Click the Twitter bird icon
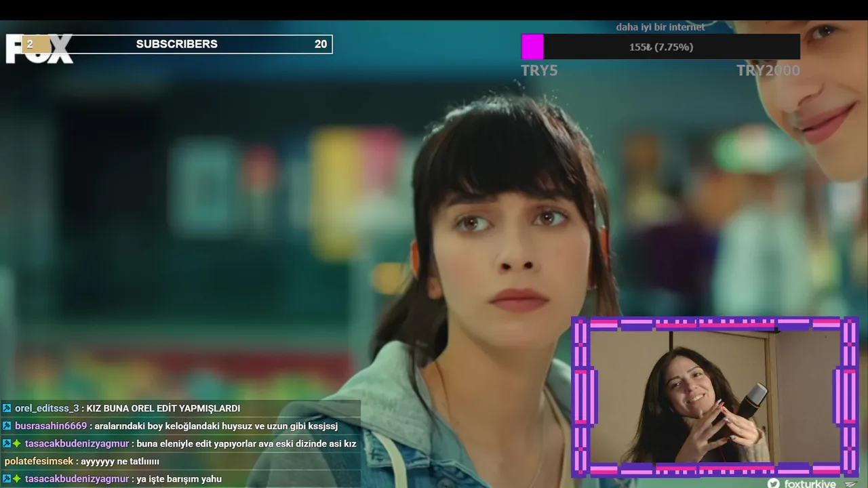868x488 pixels. click(x=774, y=483)
